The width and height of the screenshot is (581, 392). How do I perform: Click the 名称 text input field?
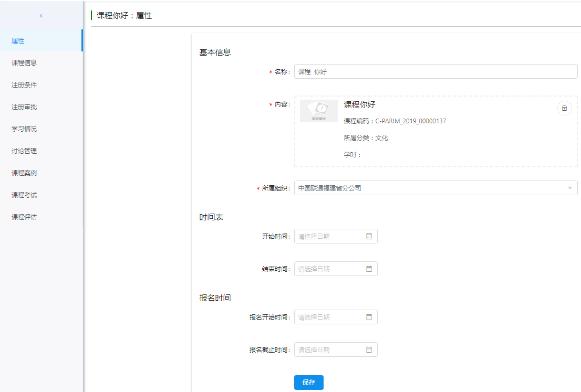pyautogui.click(x=435, y=71)
